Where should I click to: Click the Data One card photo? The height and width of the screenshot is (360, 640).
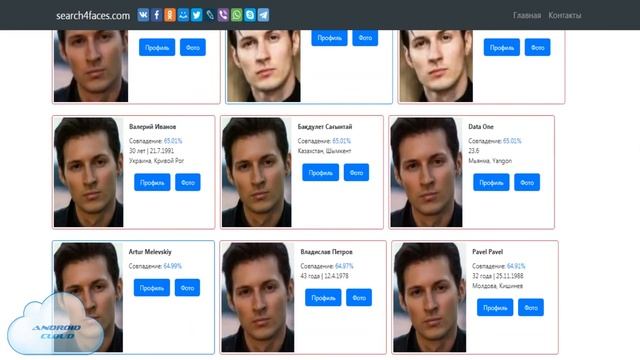pyautogui.click(x=427, y=172)
